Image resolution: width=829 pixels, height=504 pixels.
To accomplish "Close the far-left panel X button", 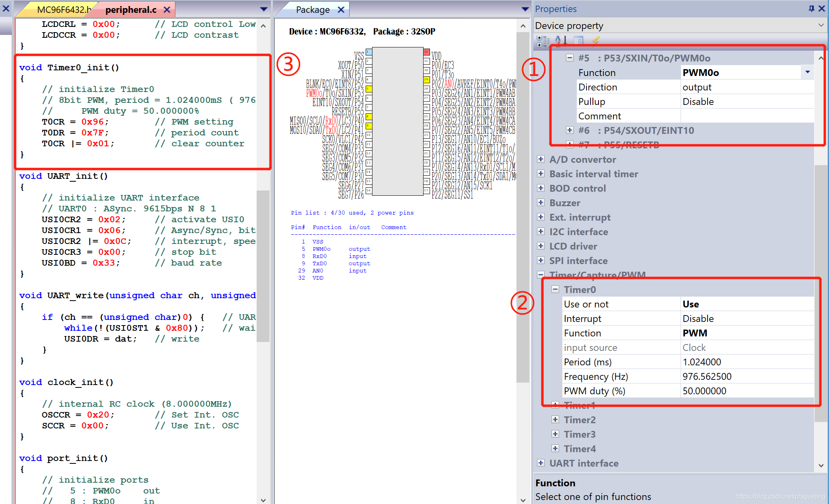I will [6, 8].
